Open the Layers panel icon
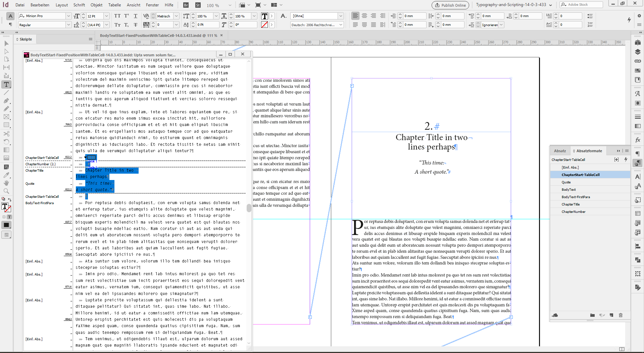 (x=638, y=52)
